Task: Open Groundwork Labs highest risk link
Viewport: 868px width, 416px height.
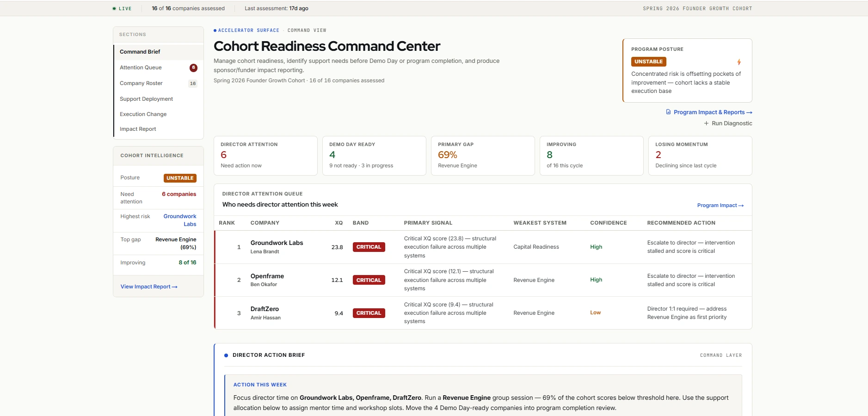Action: 180,220
